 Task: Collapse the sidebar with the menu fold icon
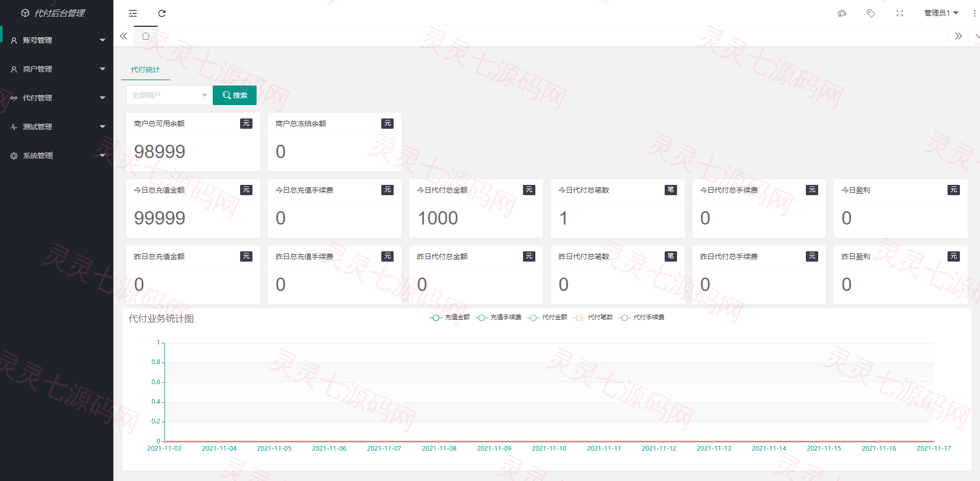[133, 13]
